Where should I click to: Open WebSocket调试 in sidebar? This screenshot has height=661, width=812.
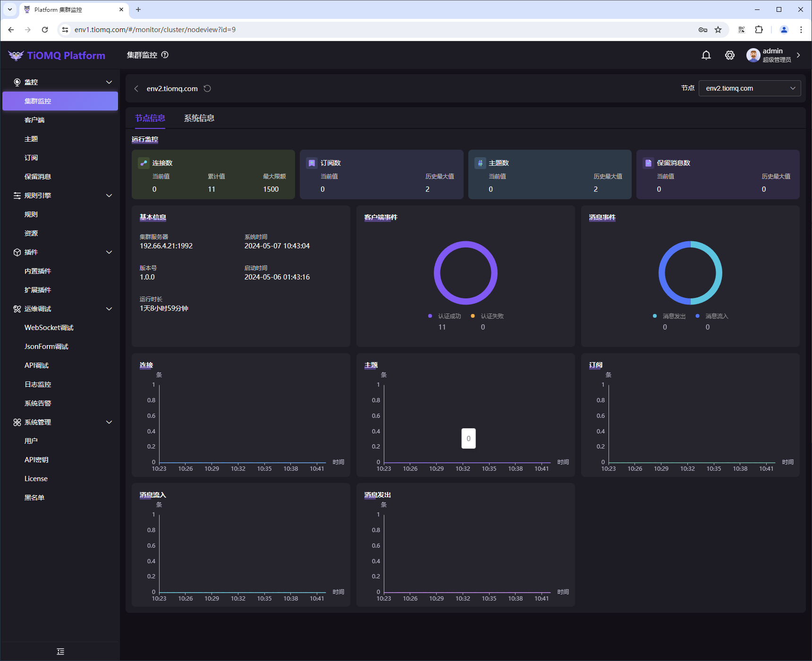(60, 328)
